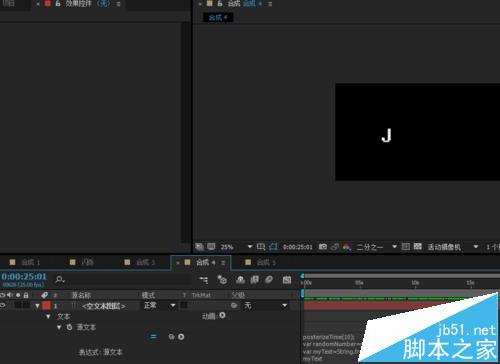The width and height of the screenshot is (500, 364).
Task: Open the 效果控件 panel menu icon
Action: point(118,4)
